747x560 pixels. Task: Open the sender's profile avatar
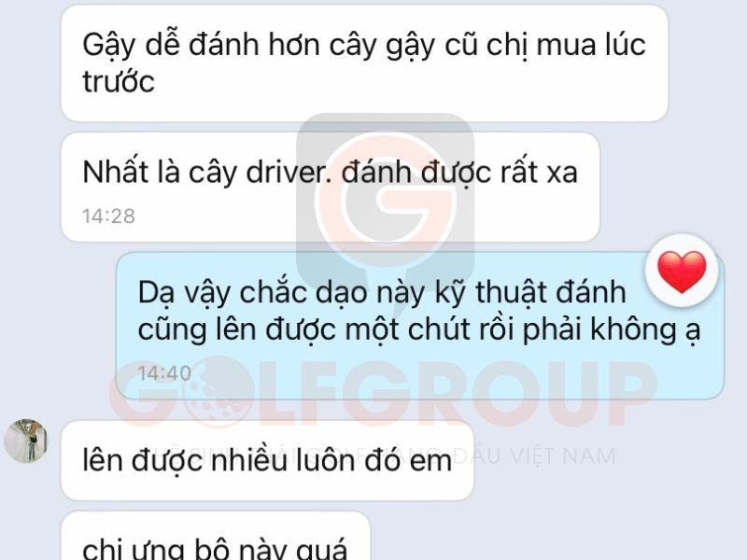click(x=26, y=441)
